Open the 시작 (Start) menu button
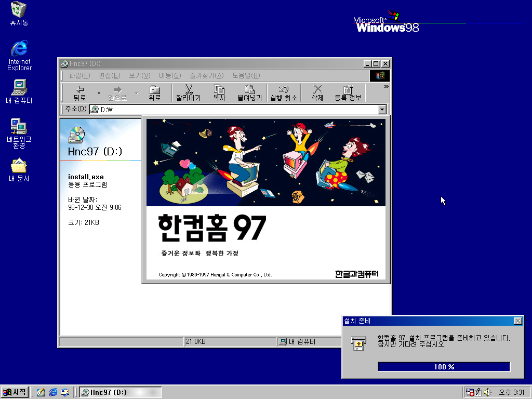Image resolution: width=532 pixels, height=399 pixels. [x=15, y=392]
